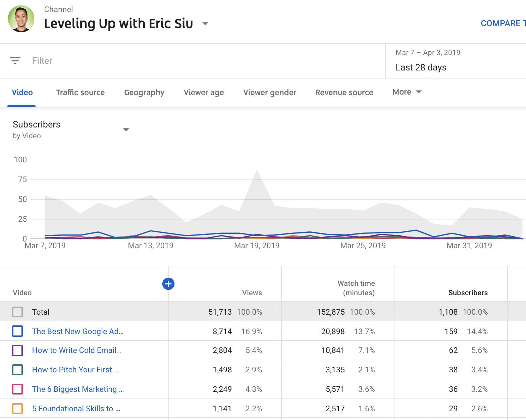Click the total watch time value 152,875
Viewport: 526px width, 420px height.
tap(331, 312)
